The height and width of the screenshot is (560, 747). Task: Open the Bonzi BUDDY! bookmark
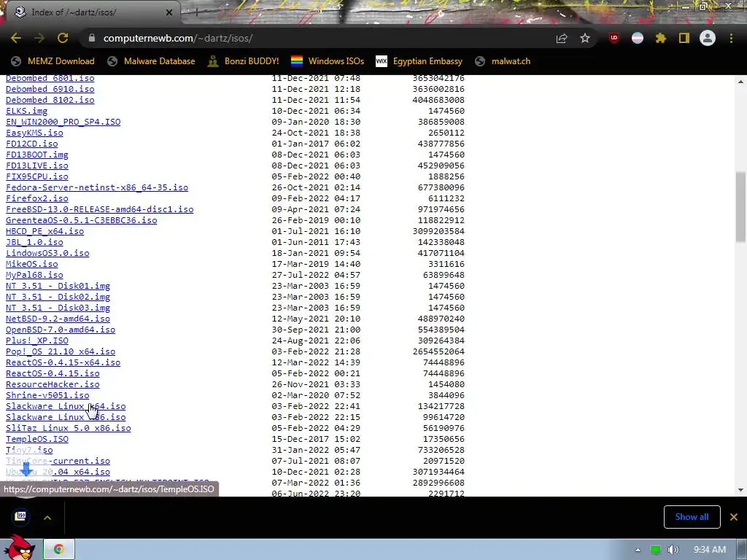tap(243, 61)
